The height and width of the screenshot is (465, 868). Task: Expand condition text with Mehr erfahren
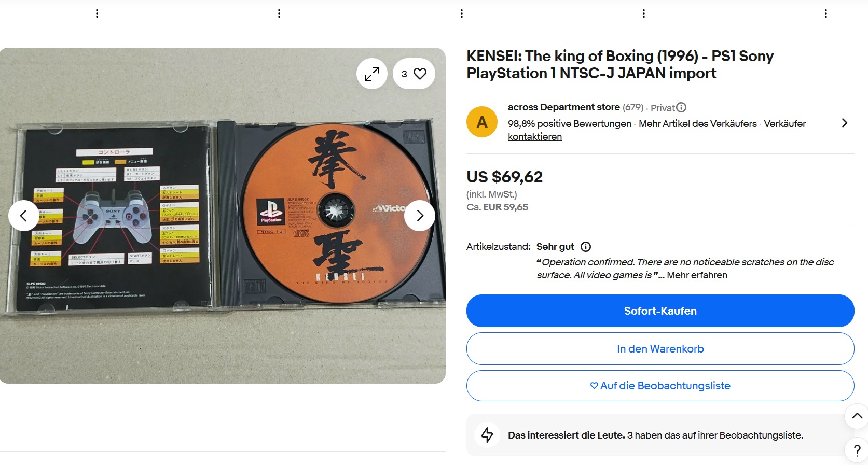(x=697, y=275)
